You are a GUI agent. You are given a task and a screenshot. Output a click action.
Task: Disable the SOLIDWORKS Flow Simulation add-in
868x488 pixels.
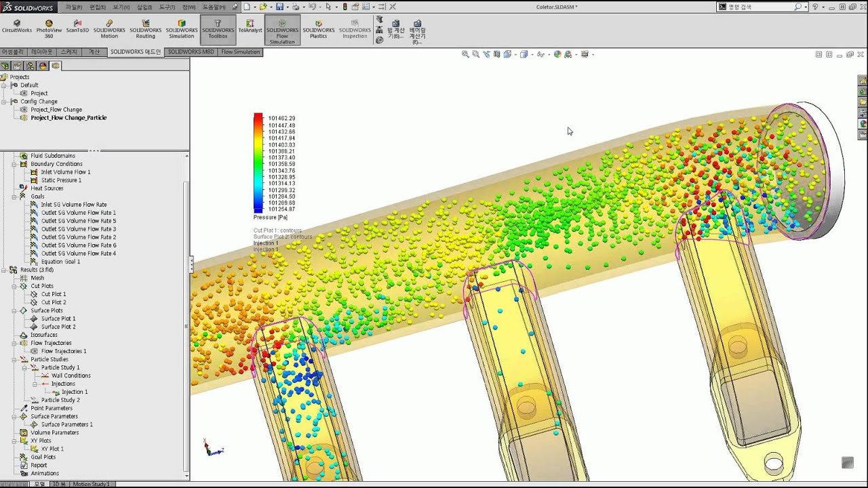click(x=282, y=30)
